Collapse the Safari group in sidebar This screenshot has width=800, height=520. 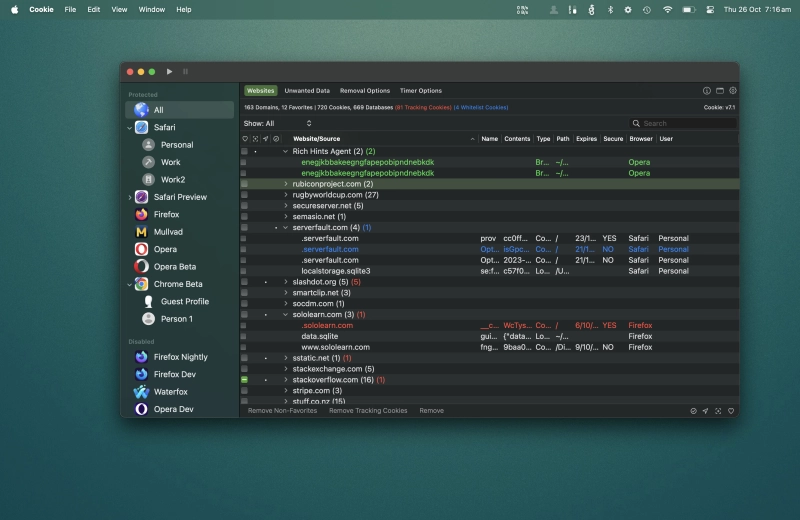tap(130, 128)
